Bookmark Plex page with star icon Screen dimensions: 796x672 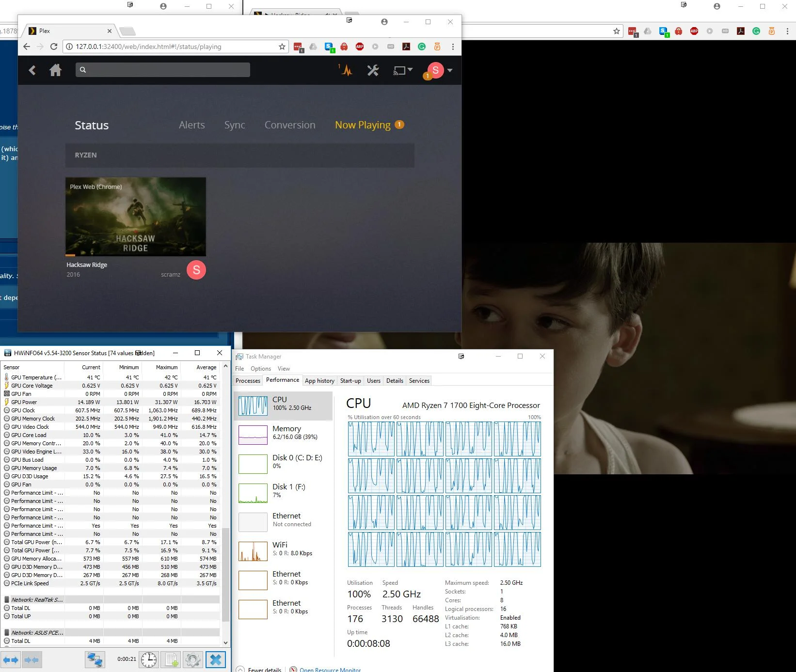coord(282,47)
